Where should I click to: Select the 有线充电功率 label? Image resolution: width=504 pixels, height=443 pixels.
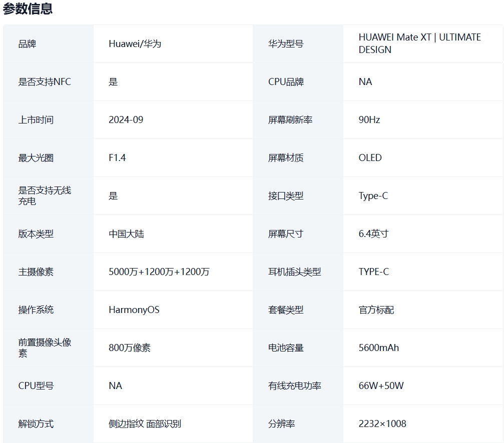pos(294,385)
